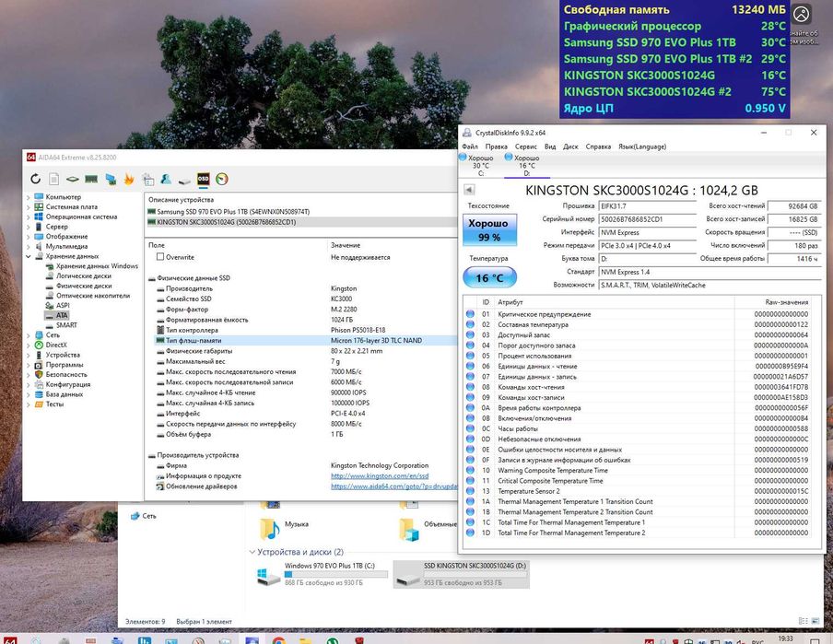Image resolution: width=833 pixels, height=644 pixels.
Task: Click the blue networked monitors toolbar icon
Action: (111, 180)
